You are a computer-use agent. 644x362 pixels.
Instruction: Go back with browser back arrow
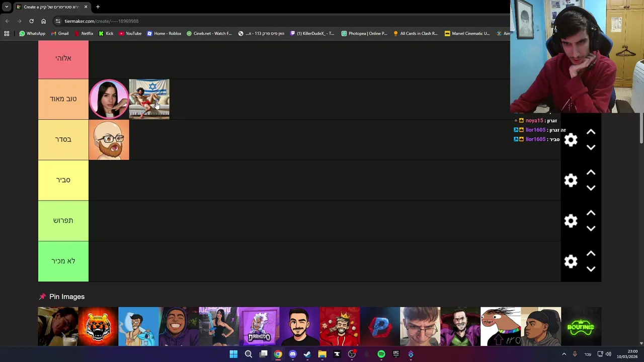point(7,21)
